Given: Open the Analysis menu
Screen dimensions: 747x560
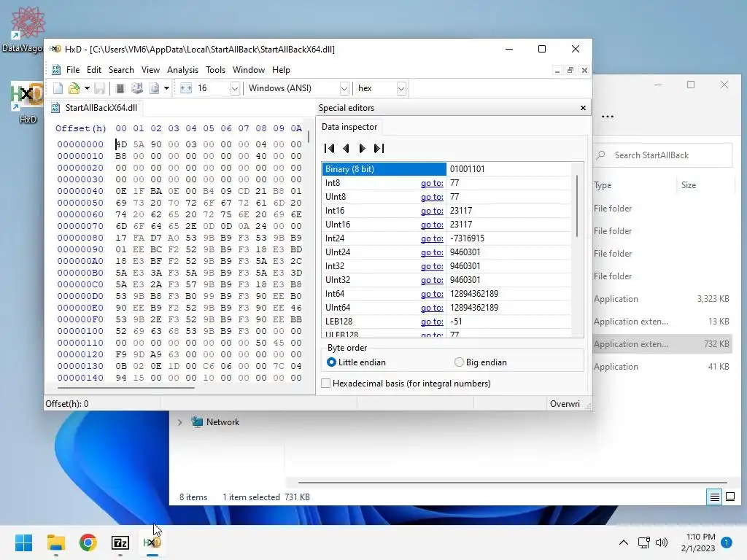Looking at the screenshot, I should 182,70.
